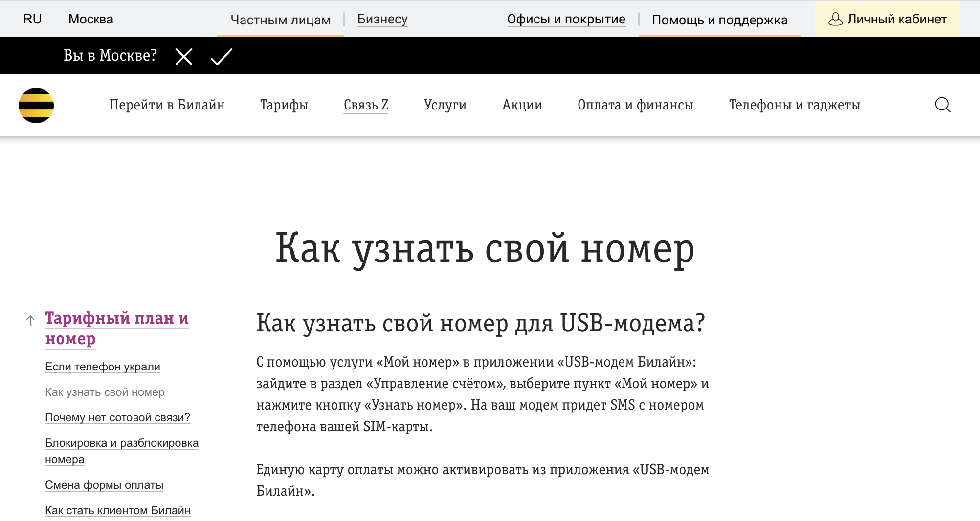The image size is (980, 521).
Task: Confirm Moscow with the checkmark icon
Action: point(221,56)
